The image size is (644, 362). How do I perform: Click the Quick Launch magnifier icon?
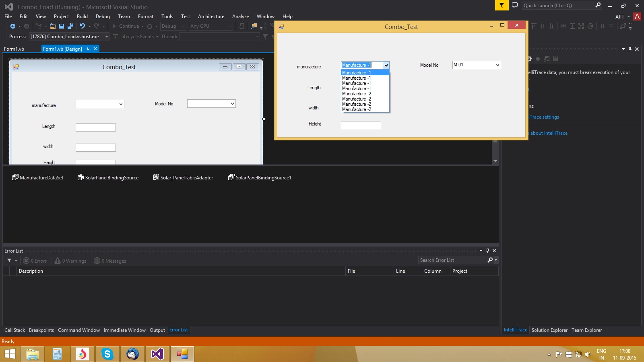598,5
